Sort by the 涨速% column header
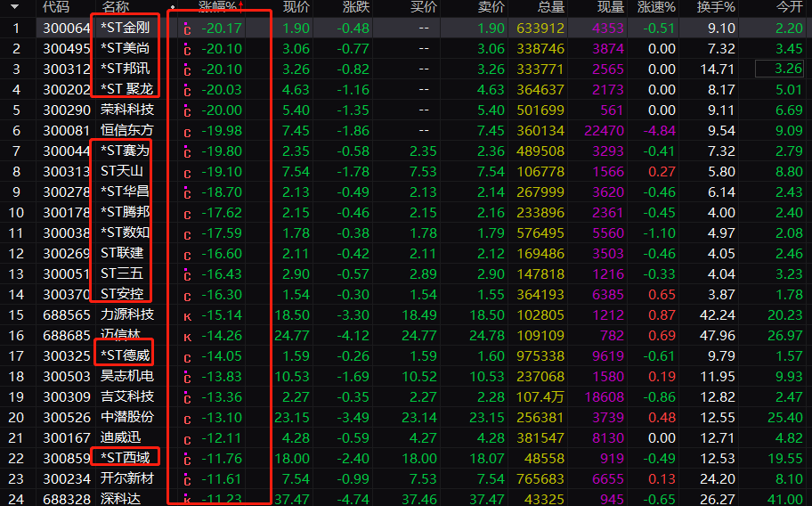Screen dimensions: 812x506 tap(656, 7)
